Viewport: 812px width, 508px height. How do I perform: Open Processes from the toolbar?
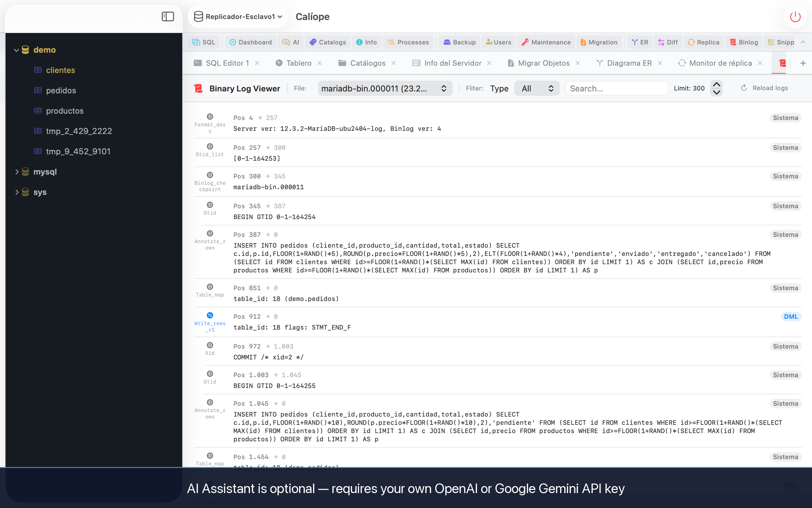(x=408, y=42)
